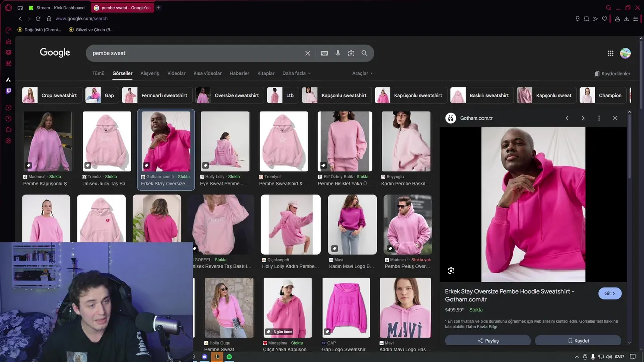Show previous image in preview panel
644x362 pixels.
coord(567,118)
